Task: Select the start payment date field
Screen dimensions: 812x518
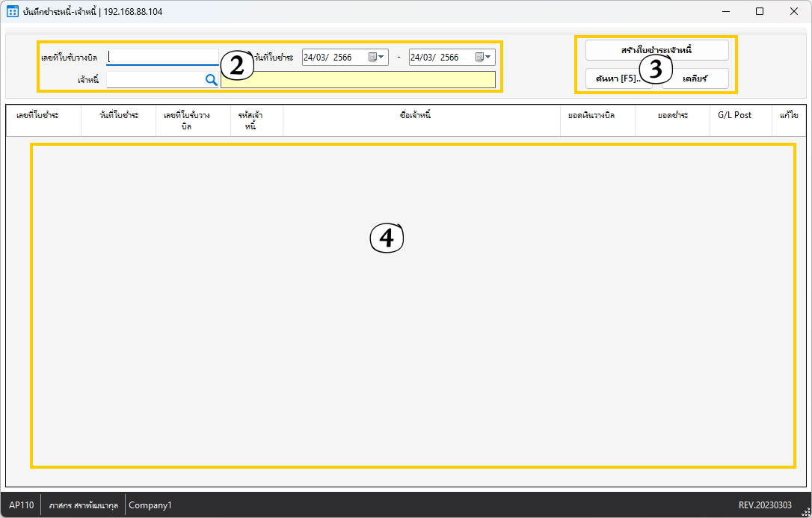Action: coord(334,58)
